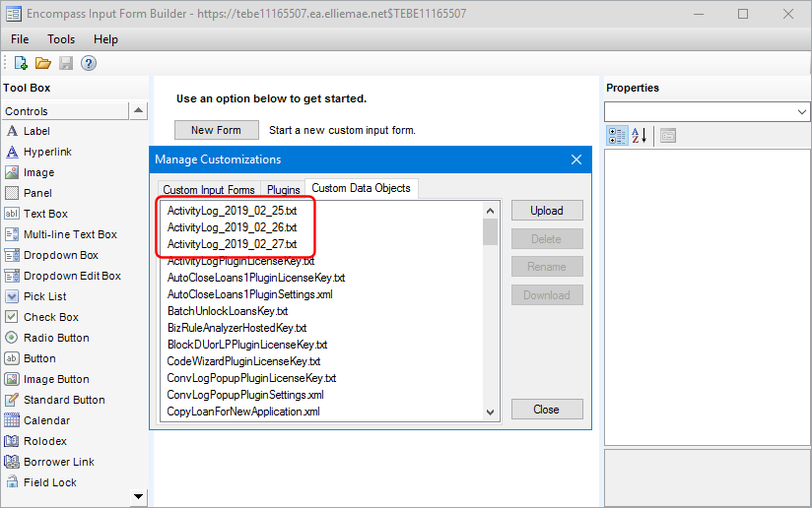Open the Help question mark icon
This screenshot has width=812, height=508.
click(89, 63)
